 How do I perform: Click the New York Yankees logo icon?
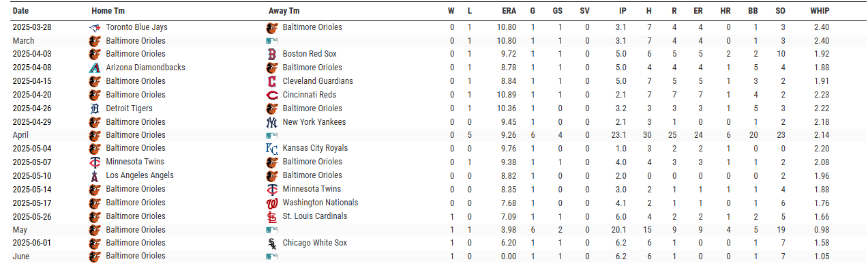[271, 123]
